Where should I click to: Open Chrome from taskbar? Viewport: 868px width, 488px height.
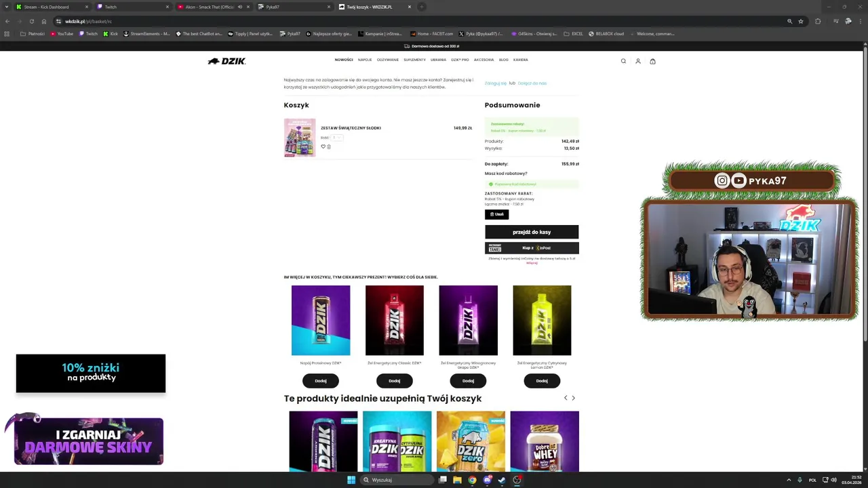click(x=473, y=480)
